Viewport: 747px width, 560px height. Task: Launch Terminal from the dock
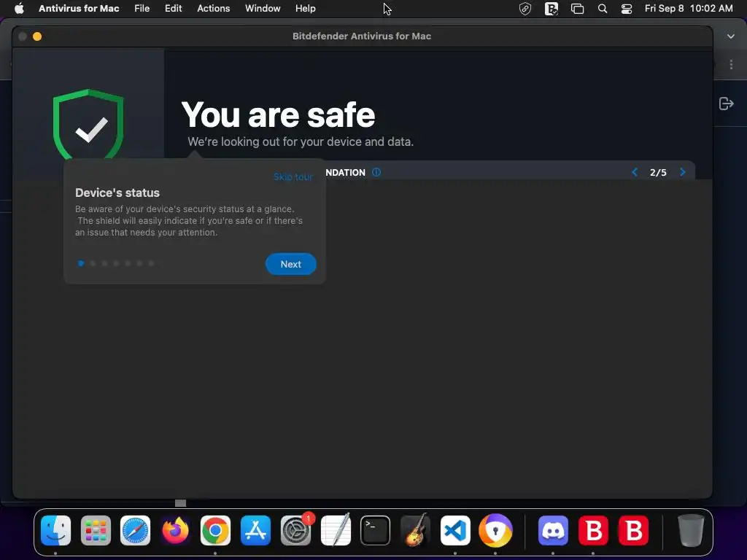(376, 531)
